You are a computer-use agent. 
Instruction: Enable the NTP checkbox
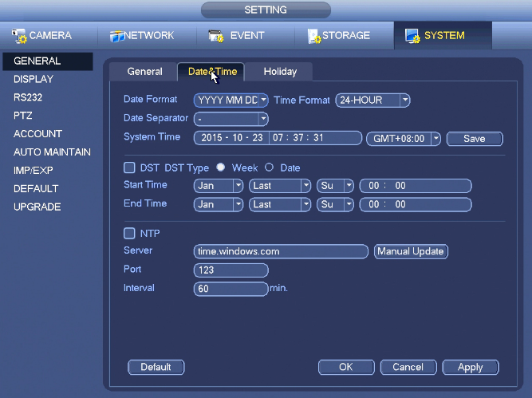pos(129,233)
